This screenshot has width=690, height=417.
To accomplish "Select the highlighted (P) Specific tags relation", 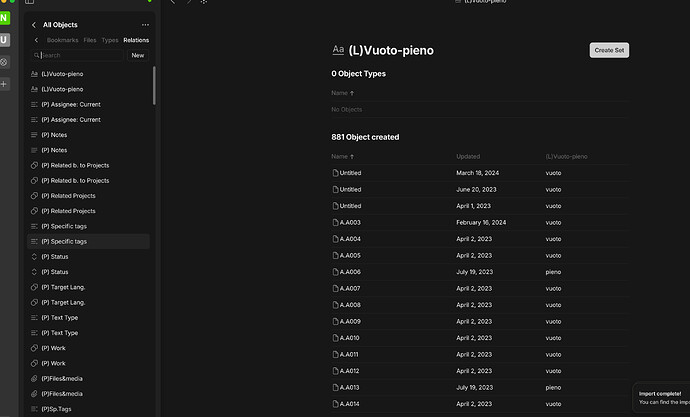I will point(88,241).
